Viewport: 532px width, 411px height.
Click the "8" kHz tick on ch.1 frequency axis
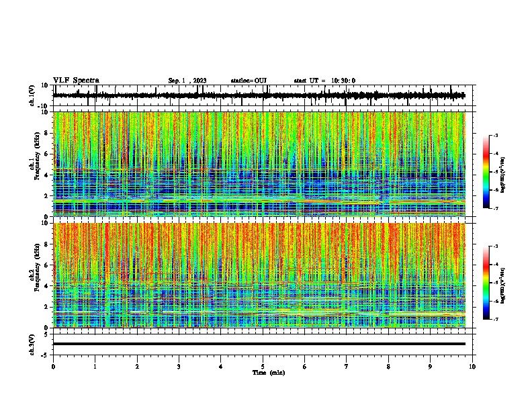[x=46, y=133]
